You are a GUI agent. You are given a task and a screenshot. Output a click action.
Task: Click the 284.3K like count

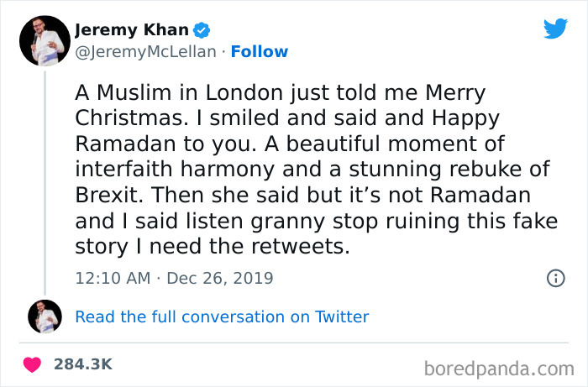[x=82, y=364]
